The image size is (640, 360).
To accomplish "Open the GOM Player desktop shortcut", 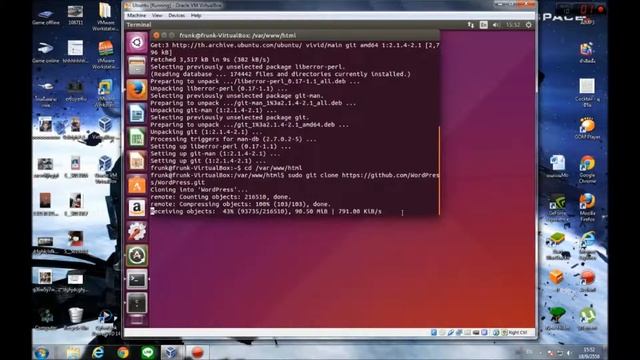I will coord(587,129).
